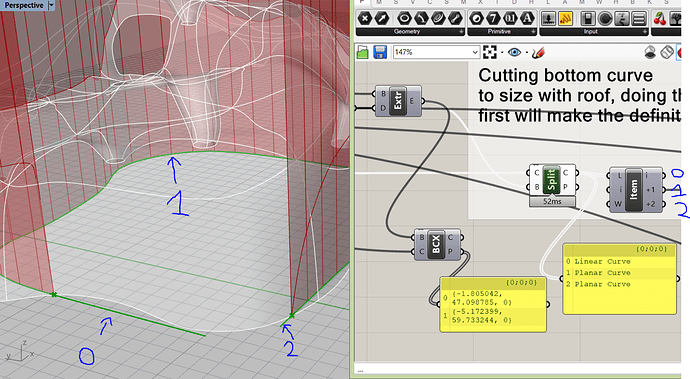Save definition with blue floppy icon
The width and height of the screenshot is (690, 379).
pyautogui.click(x=380, y=52)
